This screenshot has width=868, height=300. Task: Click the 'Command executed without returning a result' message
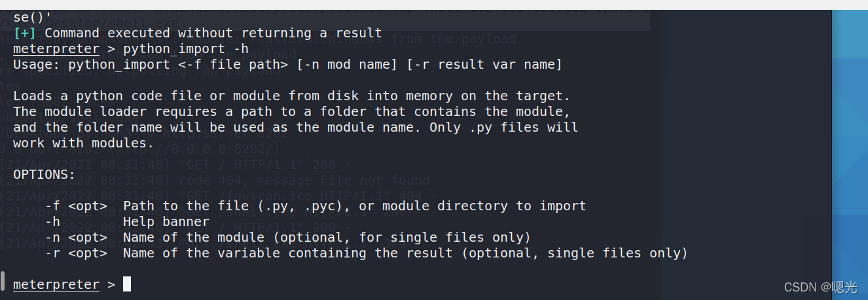point(213,33)
